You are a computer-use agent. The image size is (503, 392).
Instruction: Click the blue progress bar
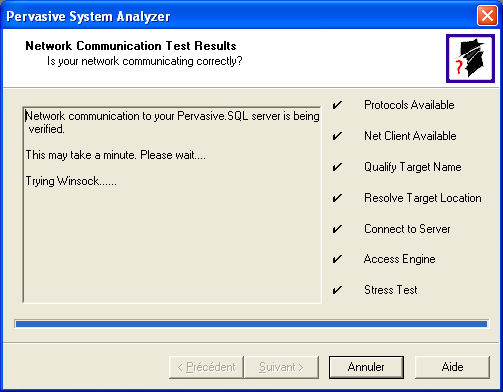pyautogui.click(x=251, y=324)
